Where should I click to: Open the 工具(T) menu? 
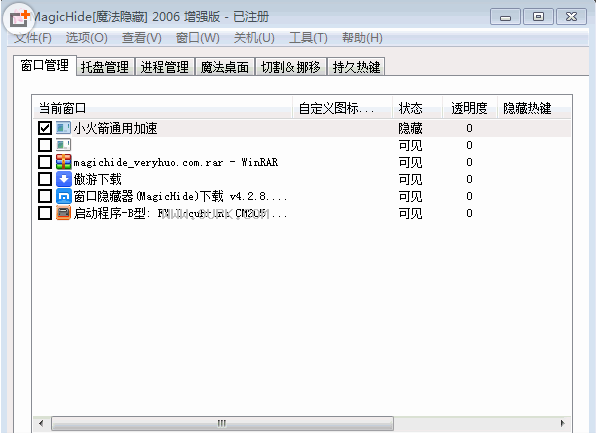(308, 38)
